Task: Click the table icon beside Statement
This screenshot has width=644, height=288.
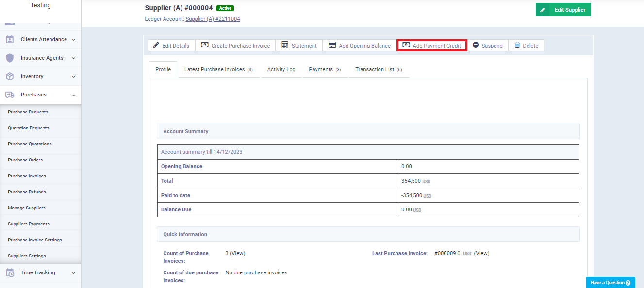Action: [285, 45]
